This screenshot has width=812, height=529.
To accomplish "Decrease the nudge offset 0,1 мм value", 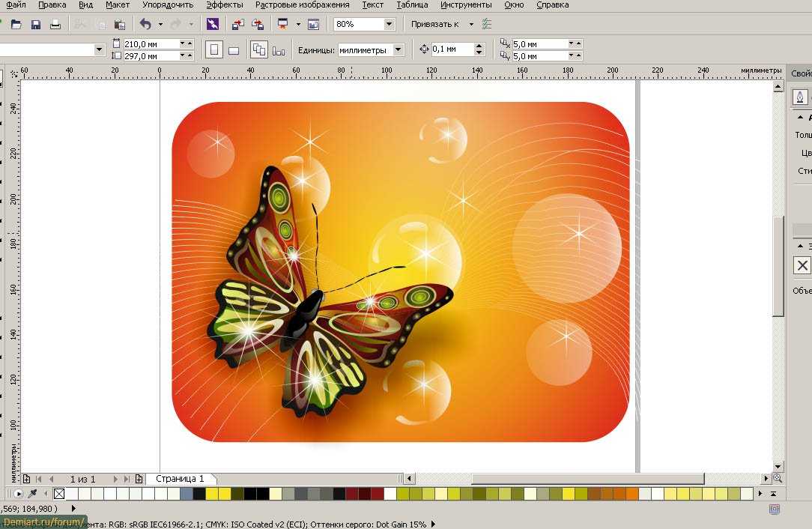I will click(479, 52).
